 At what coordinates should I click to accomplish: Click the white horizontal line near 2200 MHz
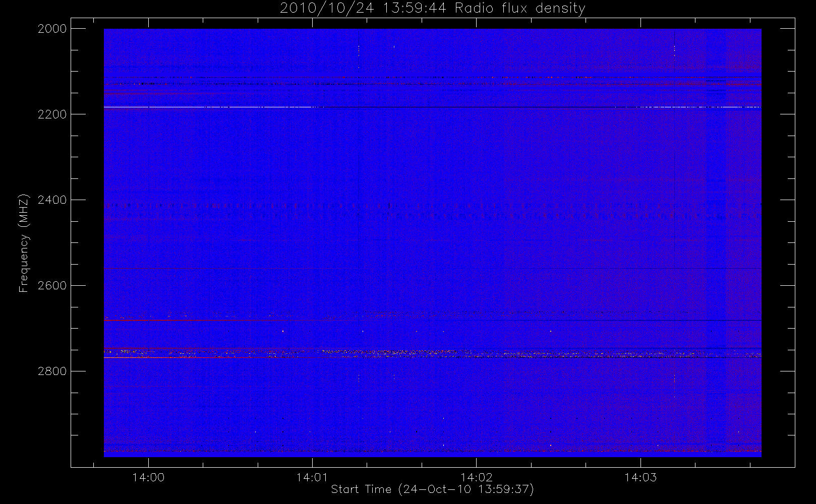point(432,107)
